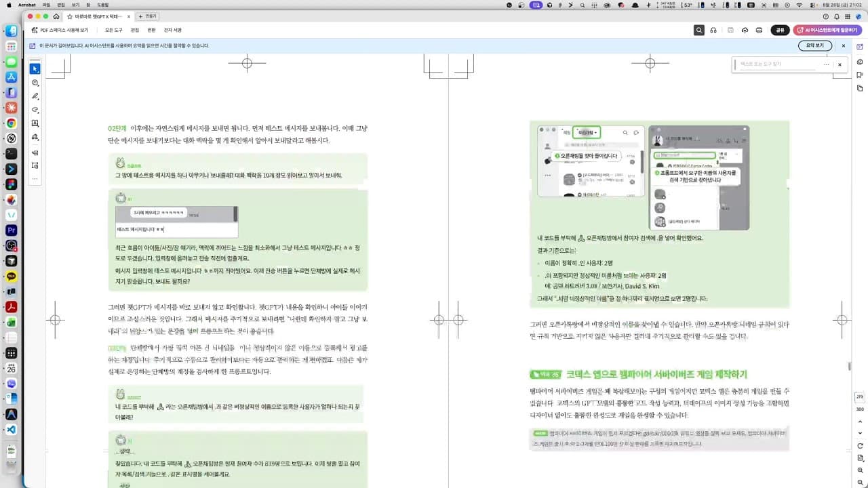868x488 pixels.
Task: Select the freehand draw lasso tool
Action: click(x=35, y=110)
